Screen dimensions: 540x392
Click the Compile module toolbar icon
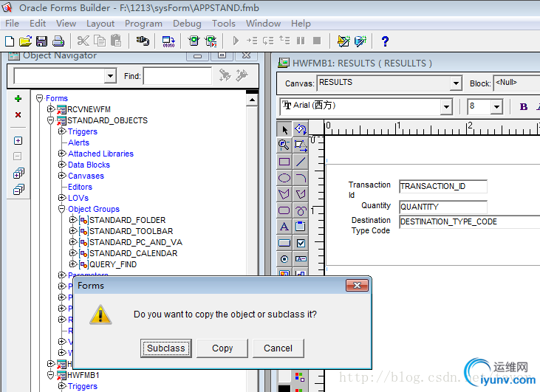pos(168,41)
